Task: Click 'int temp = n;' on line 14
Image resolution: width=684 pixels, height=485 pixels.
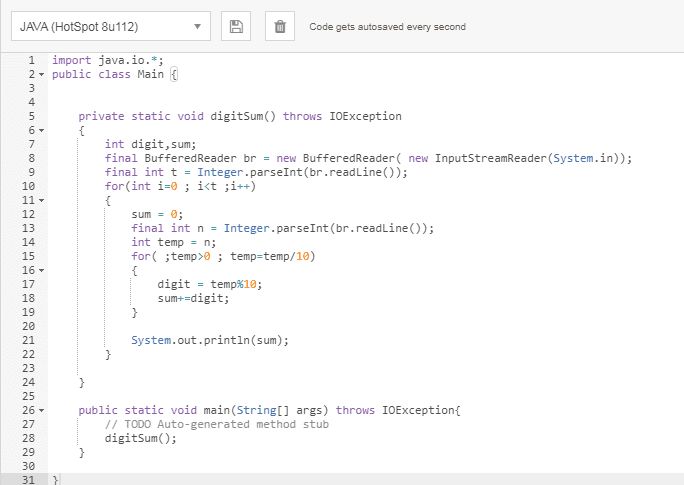Action: pos(174,242)
